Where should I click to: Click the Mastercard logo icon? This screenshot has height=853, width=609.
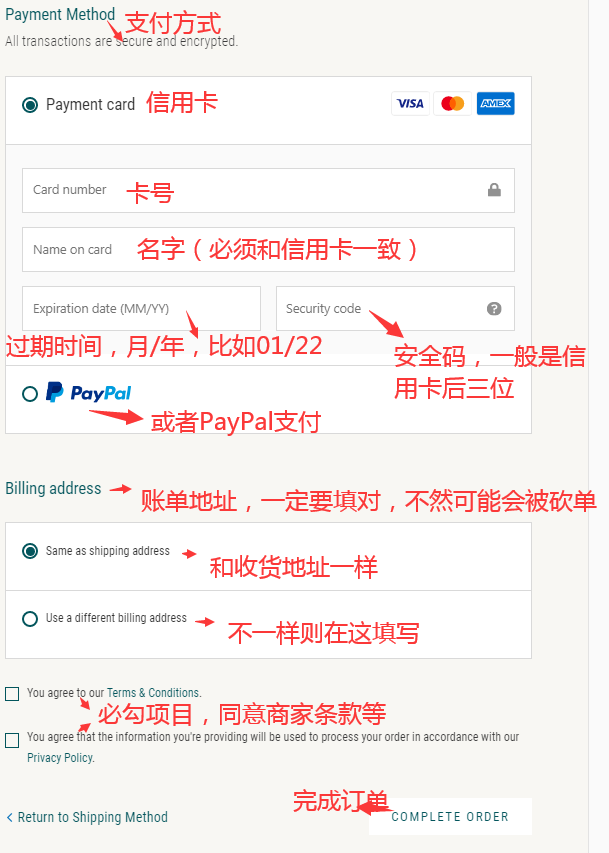[453, 103]
